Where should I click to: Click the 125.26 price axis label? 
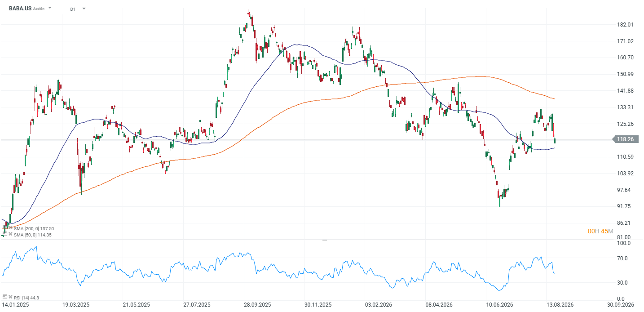(x=625, y=124)
